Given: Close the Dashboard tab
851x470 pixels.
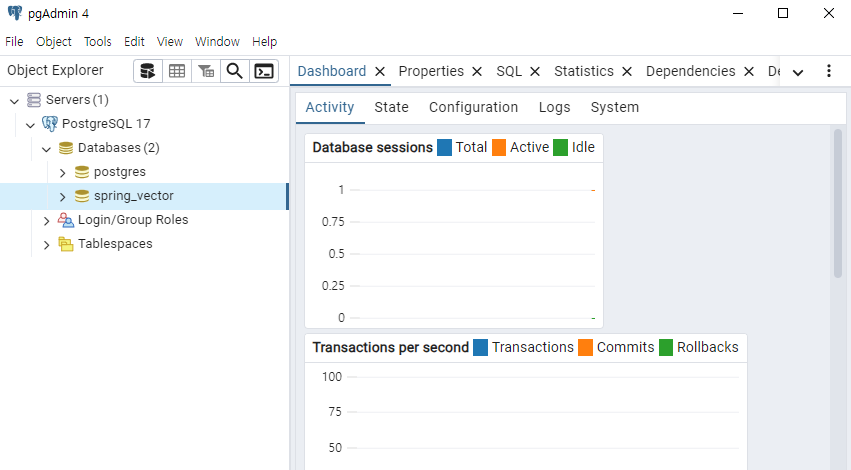Looking at the screenshot, I should [x=380, y=72].
